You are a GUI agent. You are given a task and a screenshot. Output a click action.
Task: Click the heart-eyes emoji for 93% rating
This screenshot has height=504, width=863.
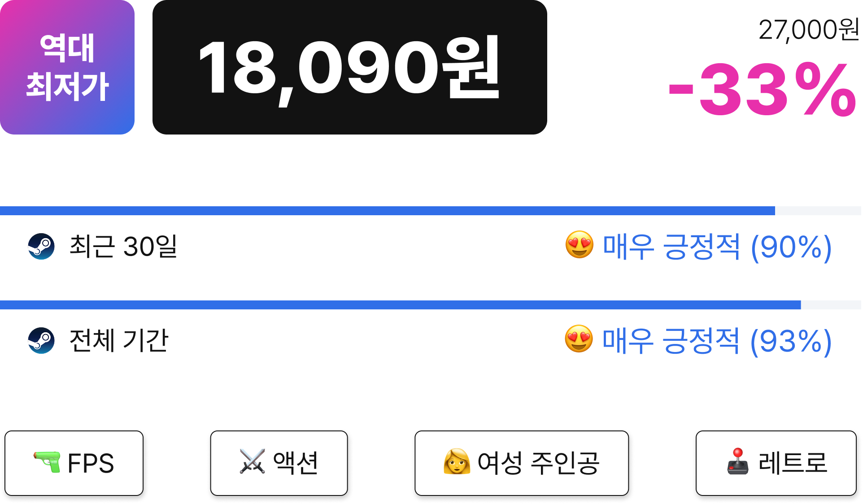(579, 339)
